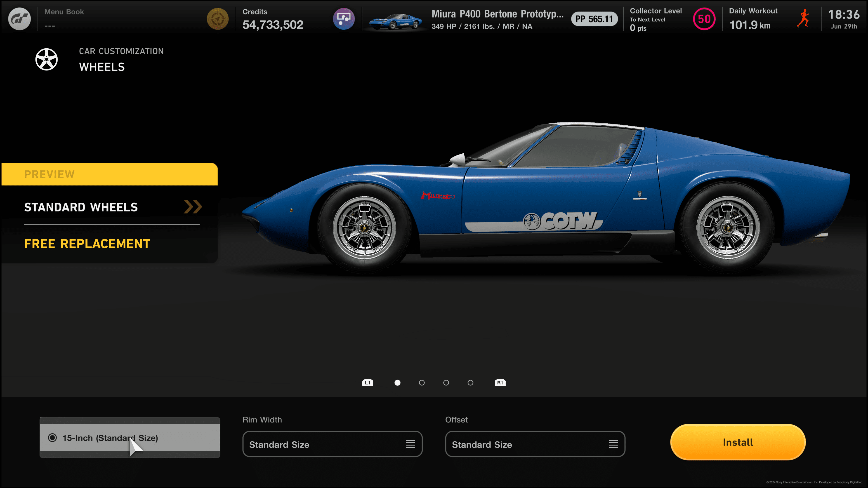Click the Rim Width list icon
The width and height of the screenshot is (868, 488).
tap(410, 444)
